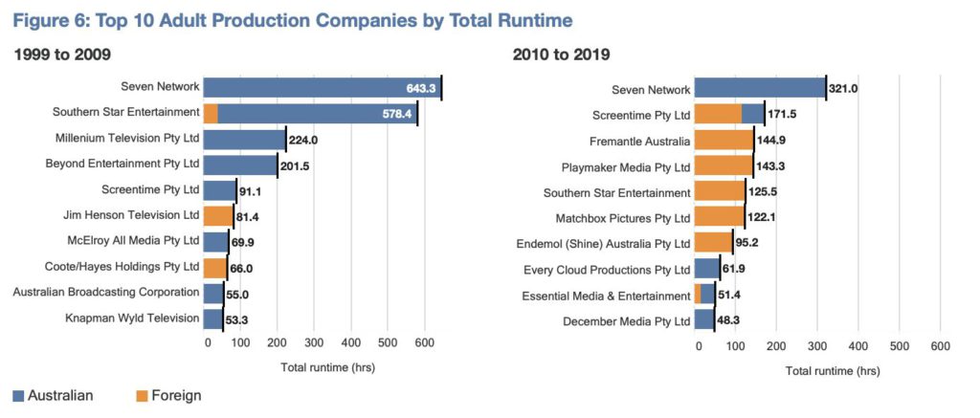Click blue segment of Screentime bar, 2010 to 2019
The image size is (980, 418).
pyautogui.click(x=753, y=116)
